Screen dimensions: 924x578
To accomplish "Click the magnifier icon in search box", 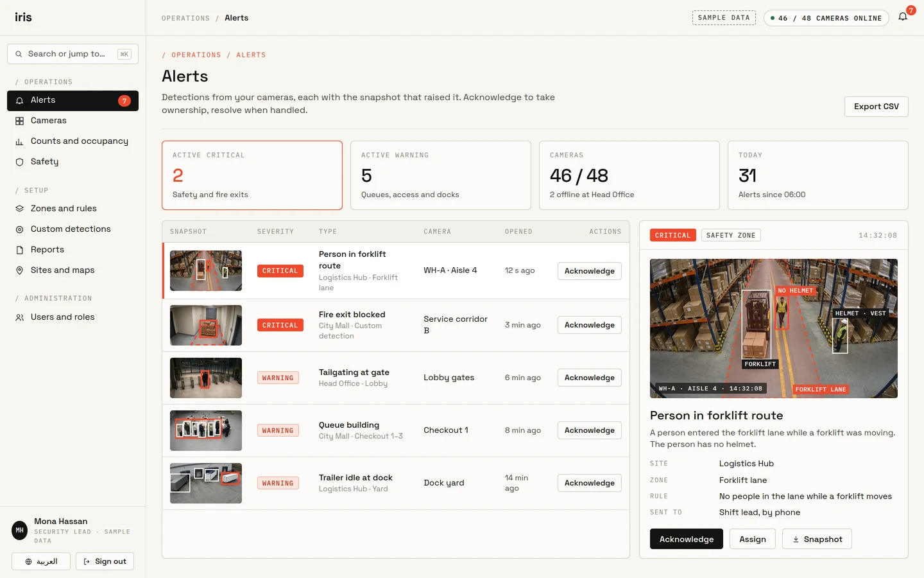I will (x=19, y=54).
